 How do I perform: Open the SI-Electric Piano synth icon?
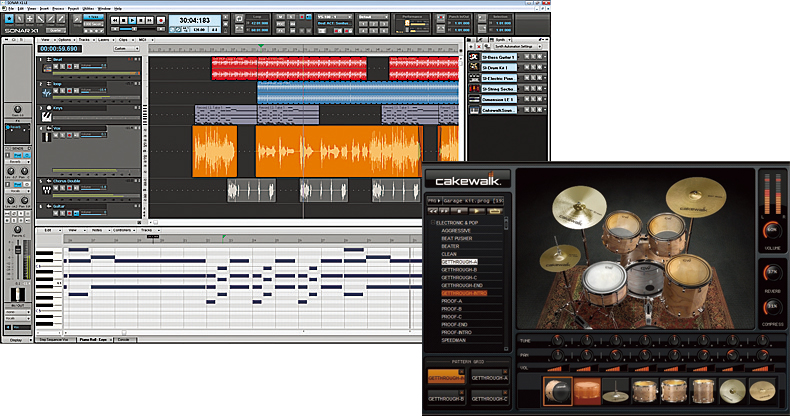click(x=474, y=78)
